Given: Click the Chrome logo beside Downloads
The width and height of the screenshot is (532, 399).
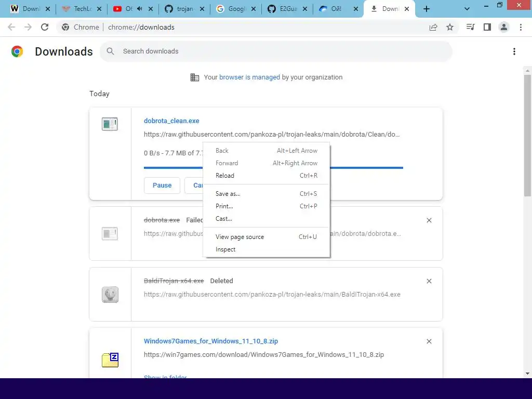Looking at the screenshot, I should 17,51.
